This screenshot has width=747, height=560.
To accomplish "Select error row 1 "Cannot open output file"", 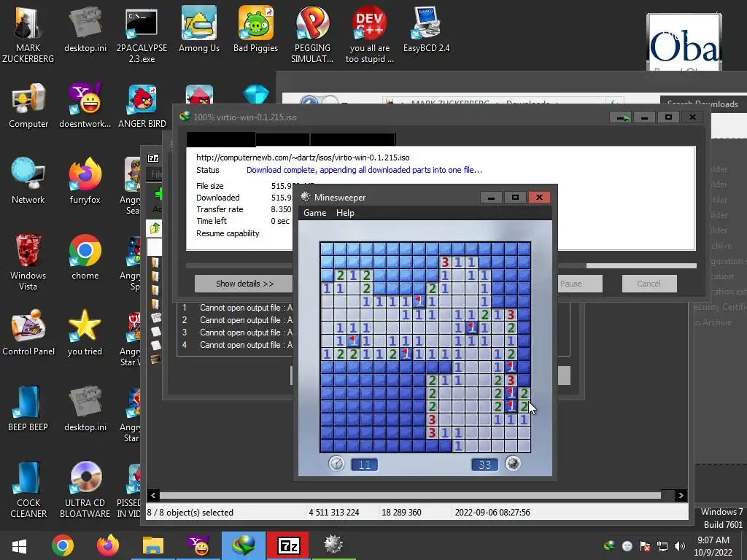I will click(x=237, y=308).
